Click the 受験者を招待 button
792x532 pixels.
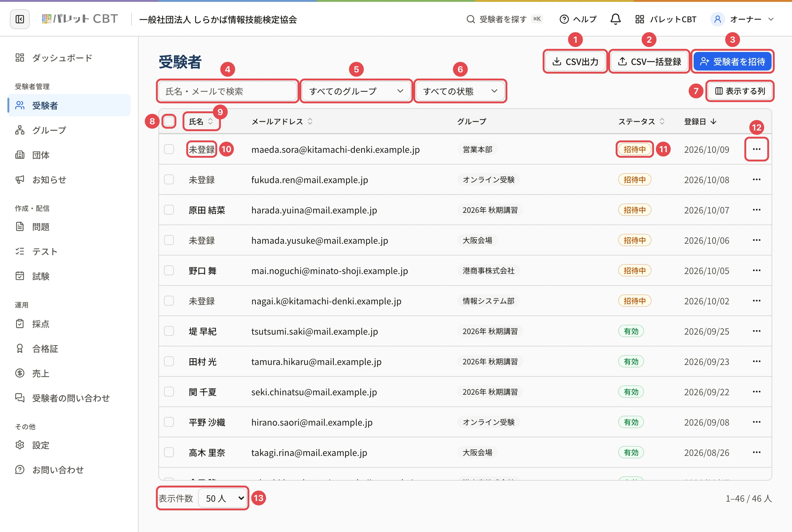(732, 62)
